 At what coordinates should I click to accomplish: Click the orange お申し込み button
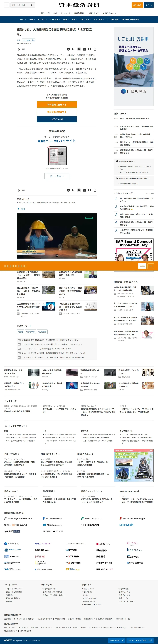[137, 5]
